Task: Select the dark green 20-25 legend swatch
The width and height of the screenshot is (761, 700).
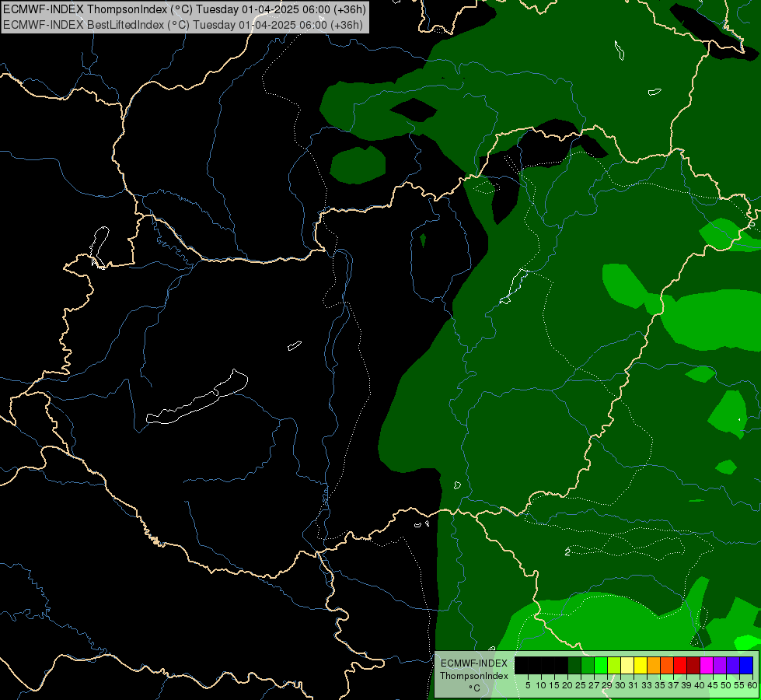Action: coord(574,665)
